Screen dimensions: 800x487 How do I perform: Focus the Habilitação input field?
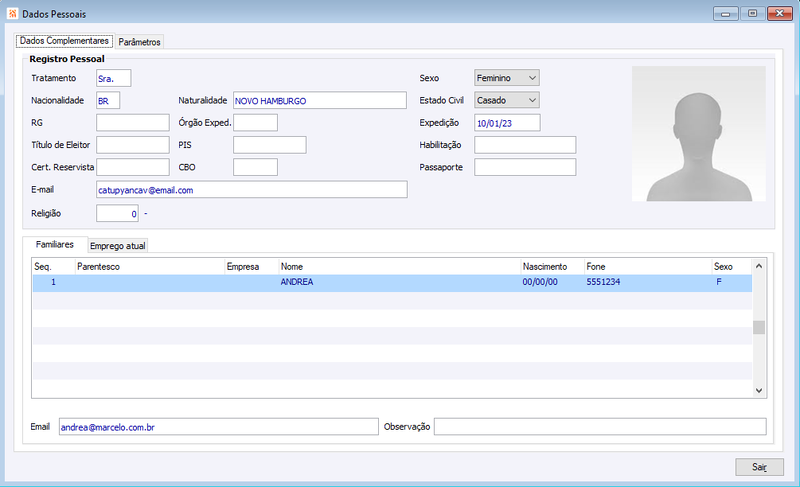(525, 145)
